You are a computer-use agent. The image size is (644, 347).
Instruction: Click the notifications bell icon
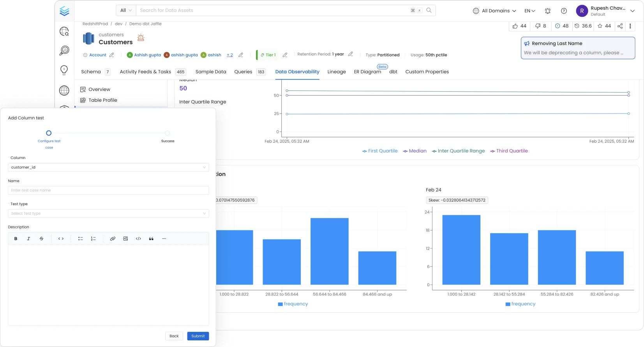tap(547, 11)
